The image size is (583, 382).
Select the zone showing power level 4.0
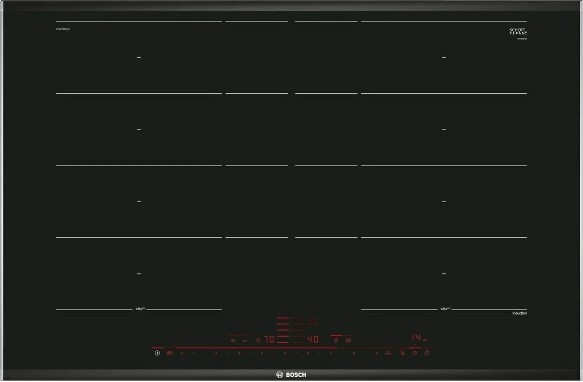(x=313, y=340)
